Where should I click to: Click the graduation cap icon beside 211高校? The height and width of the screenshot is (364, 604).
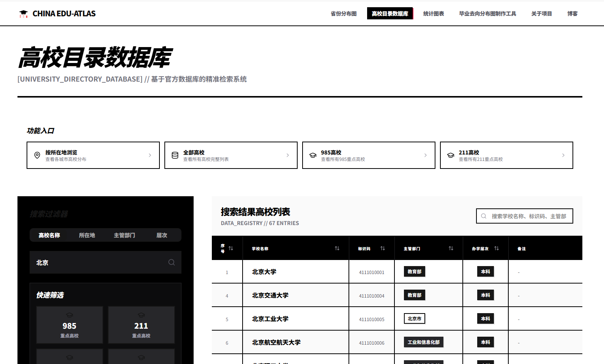(451, 155)
